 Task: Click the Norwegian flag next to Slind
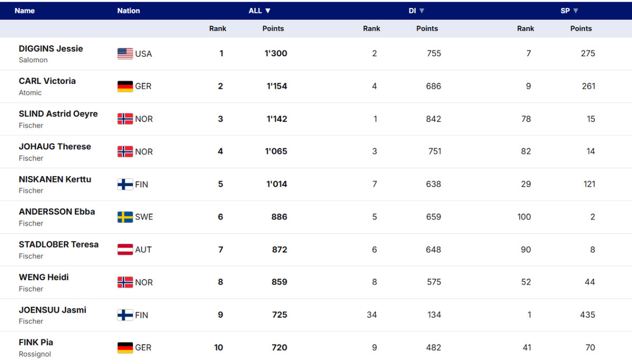coord(125,119)
